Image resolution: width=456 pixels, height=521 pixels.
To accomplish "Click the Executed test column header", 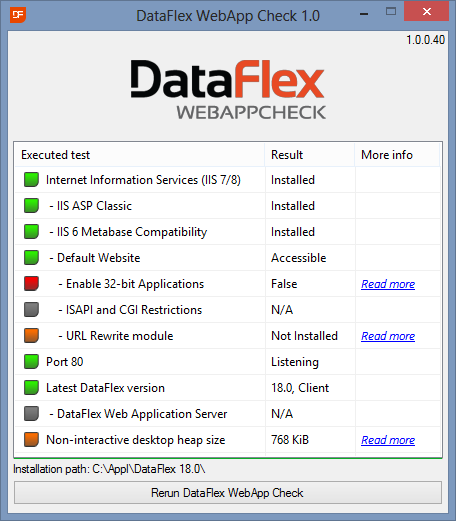I will click(x=139, y=155).
